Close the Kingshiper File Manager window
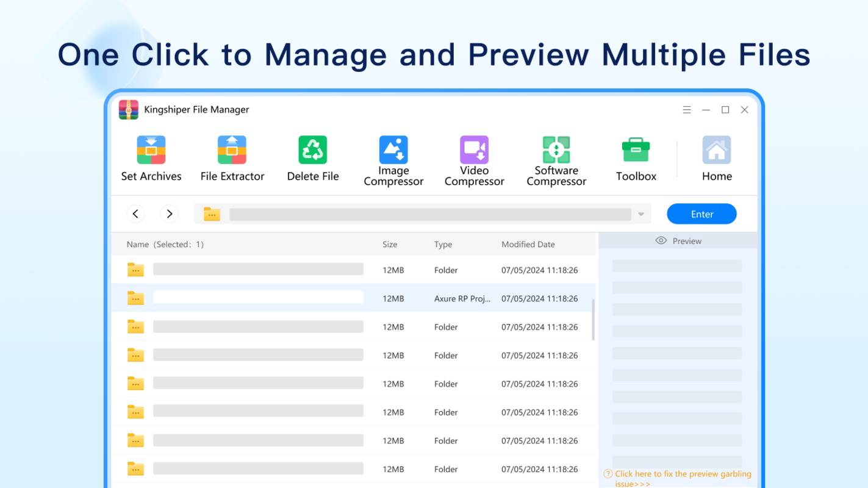The image size is (868, 488). pos(745,110)
